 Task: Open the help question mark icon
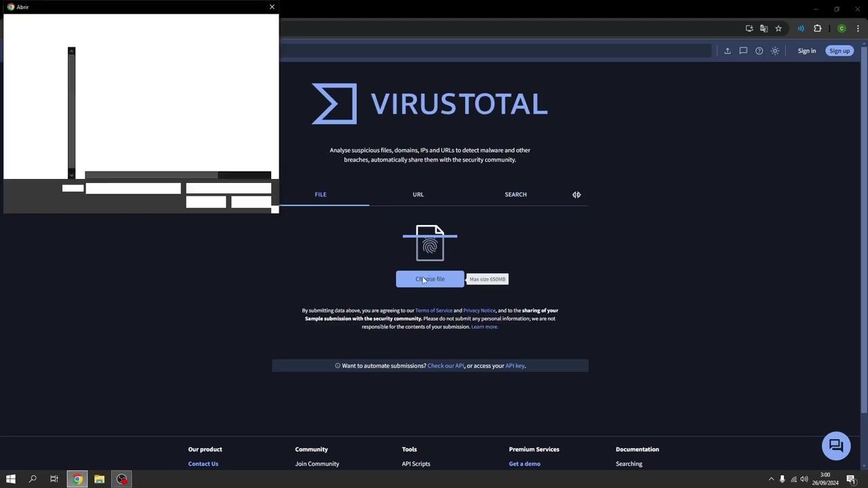pos(759,51)
